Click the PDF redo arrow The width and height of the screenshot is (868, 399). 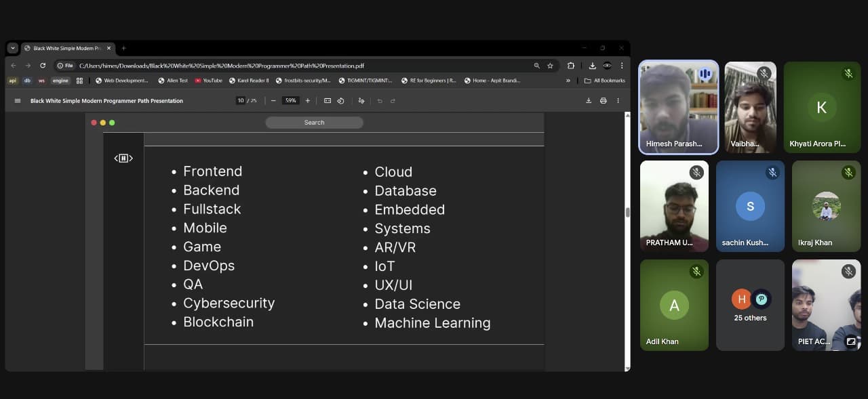(x=393, y=100)
